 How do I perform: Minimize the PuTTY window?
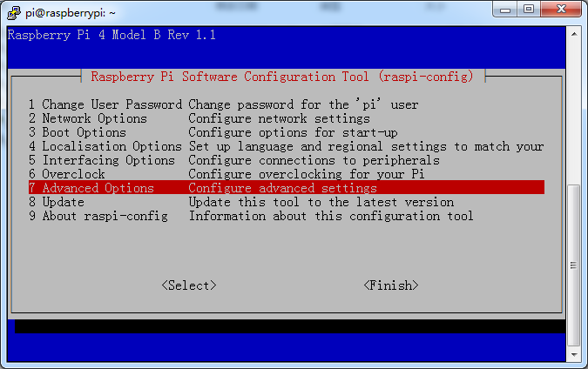click(x=504, y=10)
